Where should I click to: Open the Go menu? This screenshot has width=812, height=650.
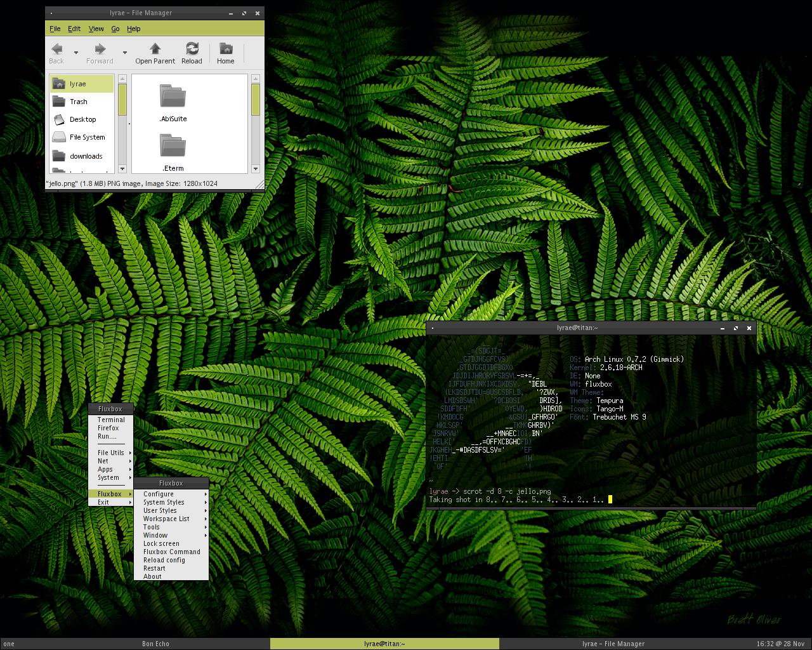pyautogui.click(x=115, y=29)
